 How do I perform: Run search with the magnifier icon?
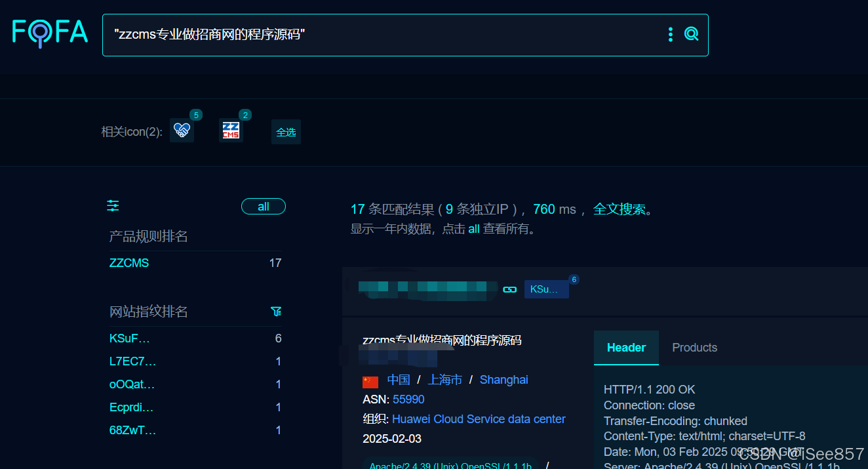click(691, 34)
